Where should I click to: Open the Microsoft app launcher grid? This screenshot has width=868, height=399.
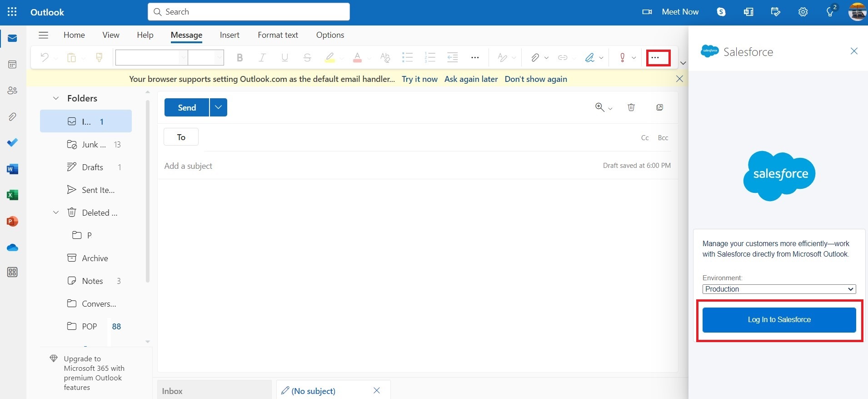pos(12,12)
